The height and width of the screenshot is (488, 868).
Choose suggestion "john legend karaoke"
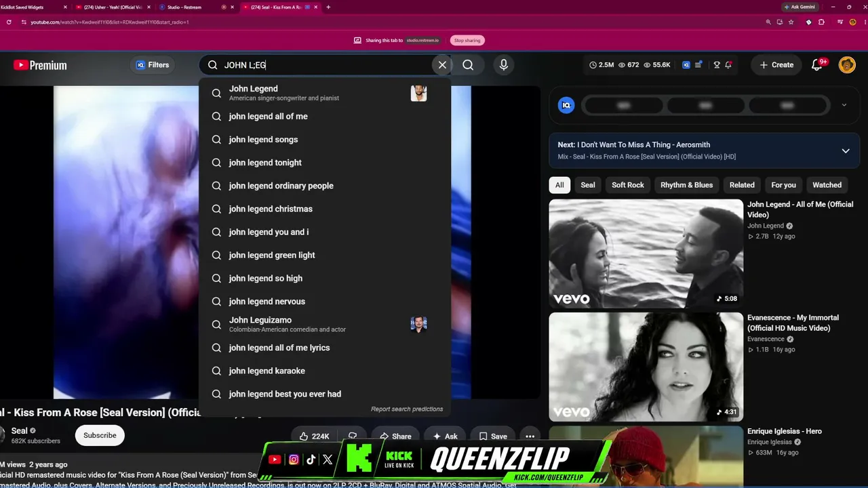click(x=325, y=371)
